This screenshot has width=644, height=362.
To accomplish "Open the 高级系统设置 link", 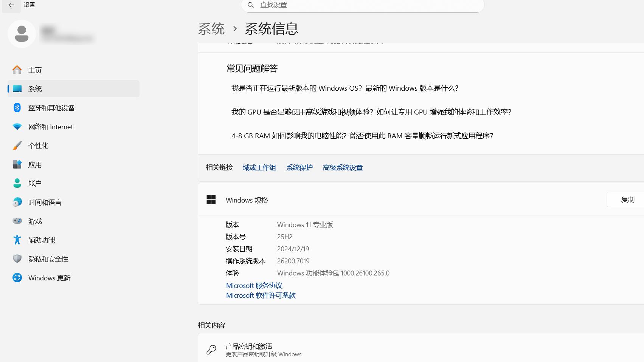I will click(343, 167).
